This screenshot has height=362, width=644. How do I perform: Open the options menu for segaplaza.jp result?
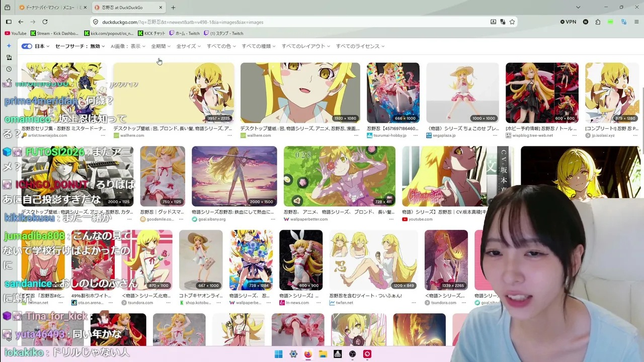495,135
